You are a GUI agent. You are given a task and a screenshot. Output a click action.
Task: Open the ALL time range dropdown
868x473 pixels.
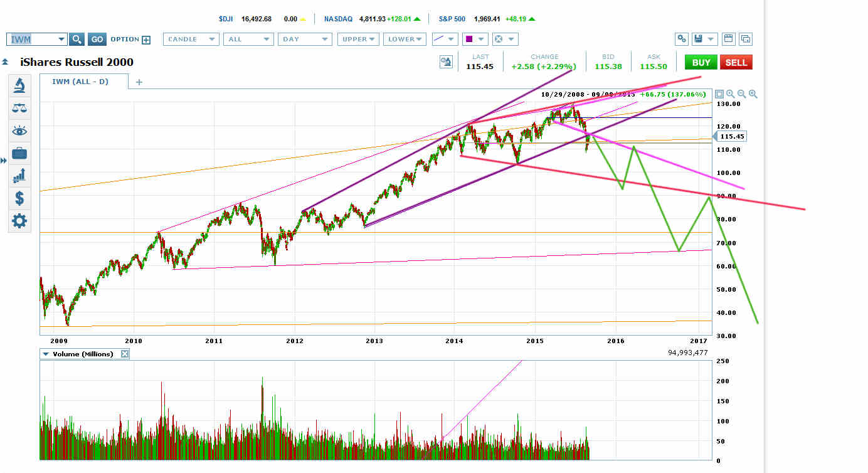tap(248, 39)
